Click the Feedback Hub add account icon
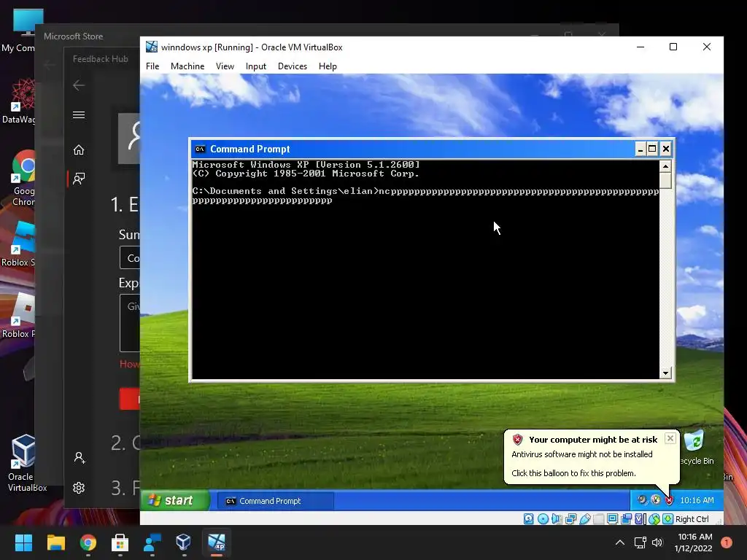 coord(80,458)
